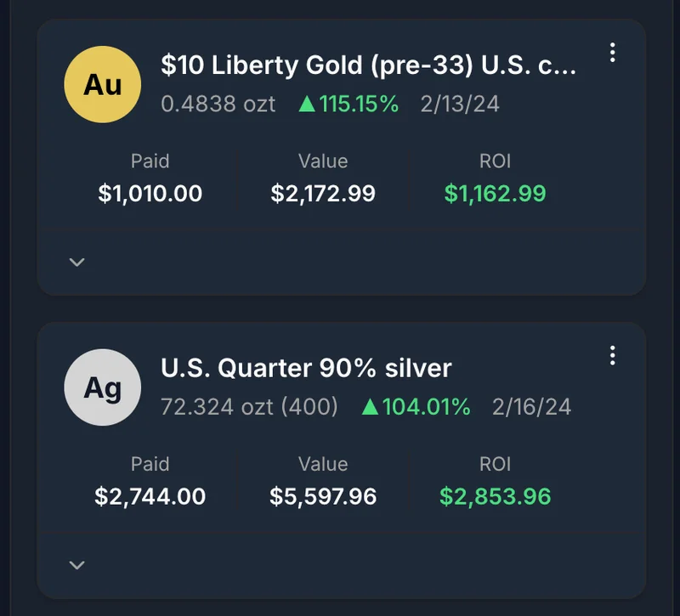Open the U.S. Quarter card options menu
Image resolution: width=680 pixels, height=616 pixels.
tap(613, 356)
